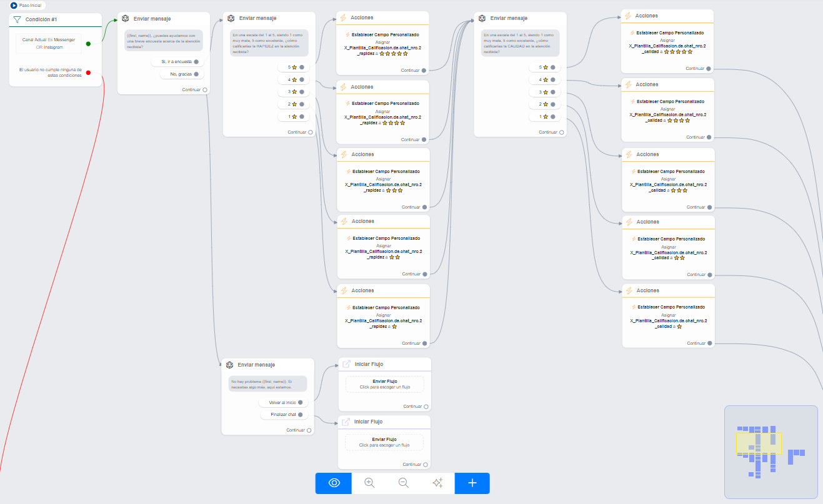Zoom out using the magnifier minus icon
This screenshot has width=823, height=504.
tap(404, 483)
